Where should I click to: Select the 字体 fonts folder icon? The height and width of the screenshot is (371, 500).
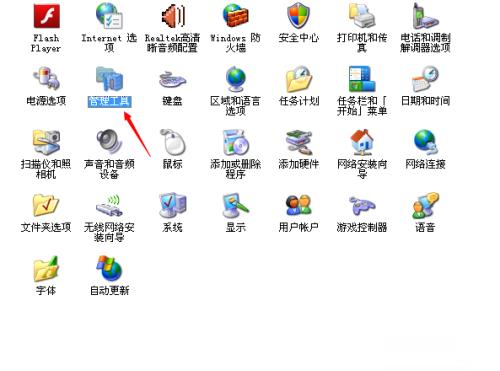(x=46, y=269)
